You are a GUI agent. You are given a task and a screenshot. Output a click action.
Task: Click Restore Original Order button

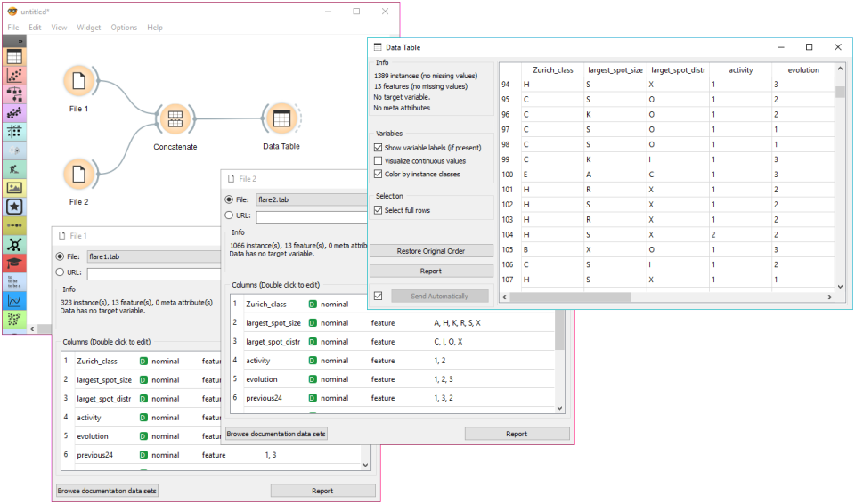(431, 251)
